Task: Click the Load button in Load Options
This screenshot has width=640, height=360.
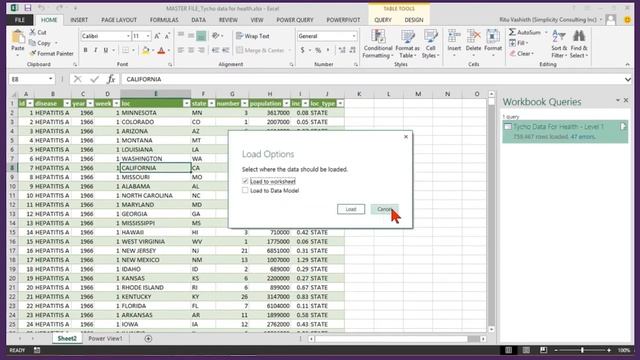Action: pos(351,209)
